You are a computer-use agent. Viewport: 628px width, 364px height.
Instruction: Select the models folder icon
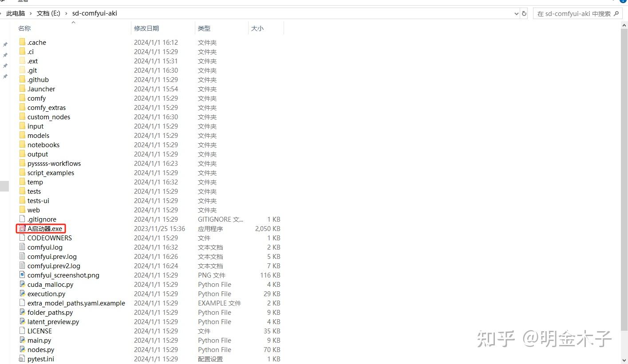[x=22, y=135]
